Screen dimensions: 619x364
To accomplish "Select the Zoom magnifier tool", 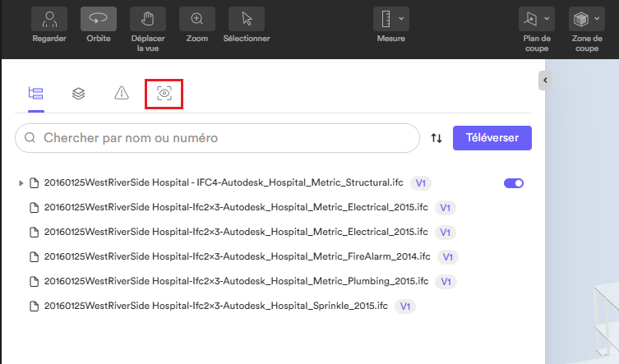I will tap(197, 19).
